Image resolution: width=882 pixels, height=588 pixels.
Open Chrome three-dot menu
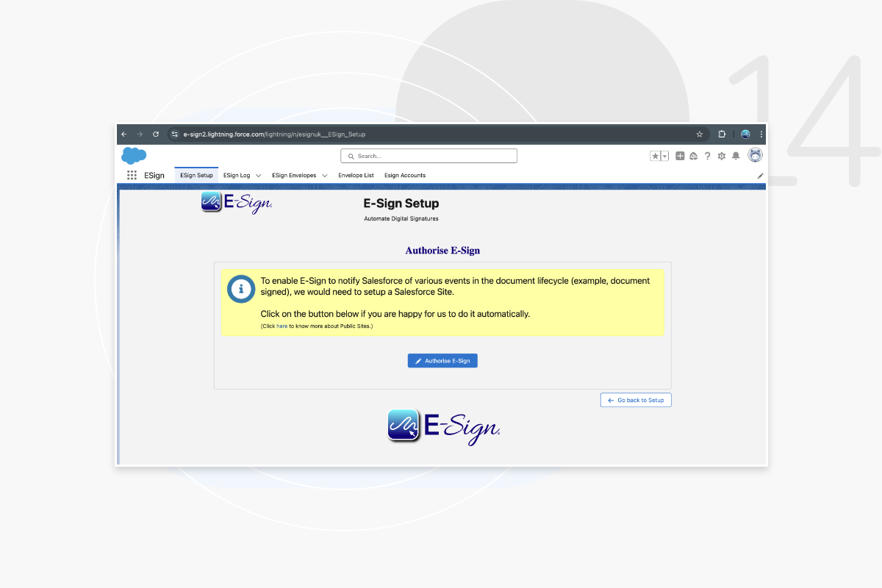point(761,135)
